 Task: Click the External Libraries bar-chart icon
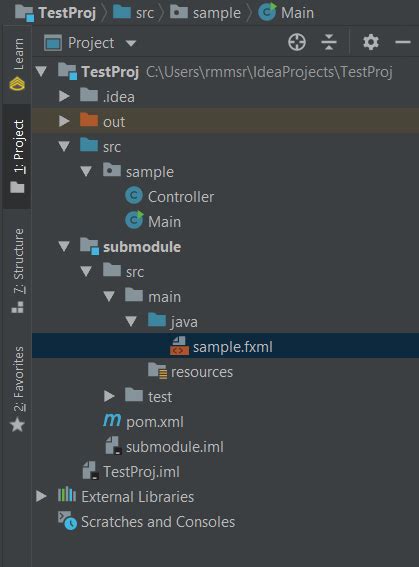click(x=67, y=495)
